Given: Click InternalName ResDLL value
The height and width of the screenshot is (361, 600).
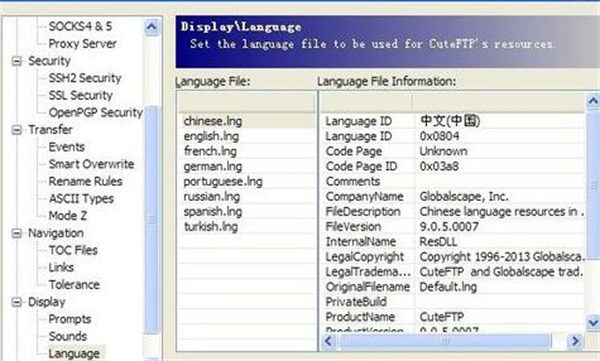Looking at the screenshot, I should point(438,242).
